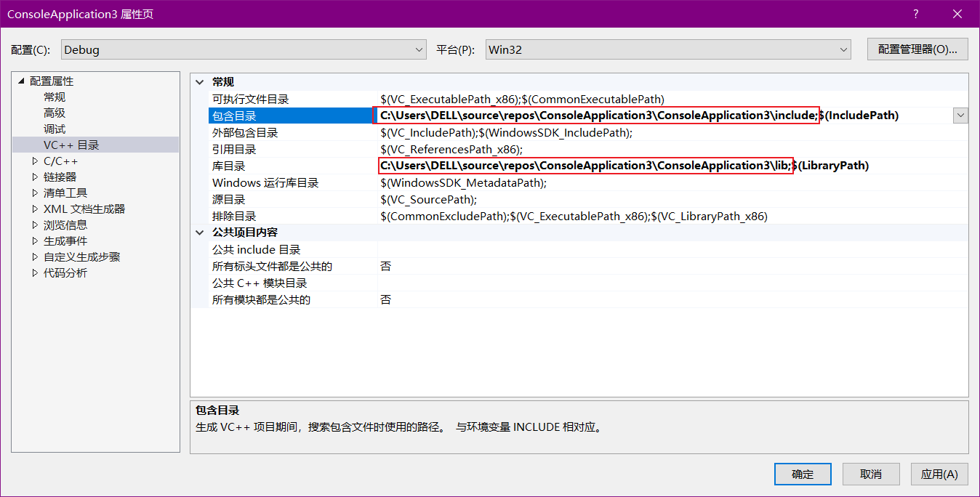This screenshot has height=497, width=980.
Task: Expand the C/C++ tree node arrow
Action: [35, 161]
